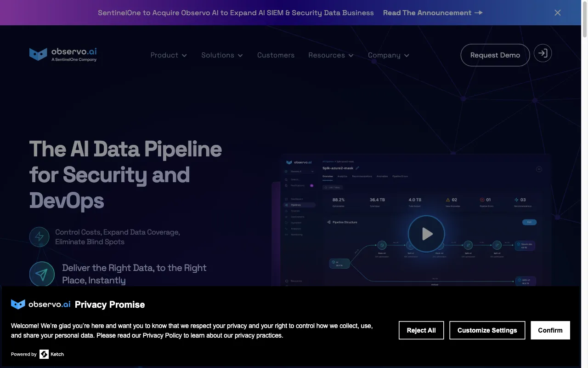Click the observo.ai logo in the navigation bar
This screenshot has width=588, height=368.
click(63, 54)
